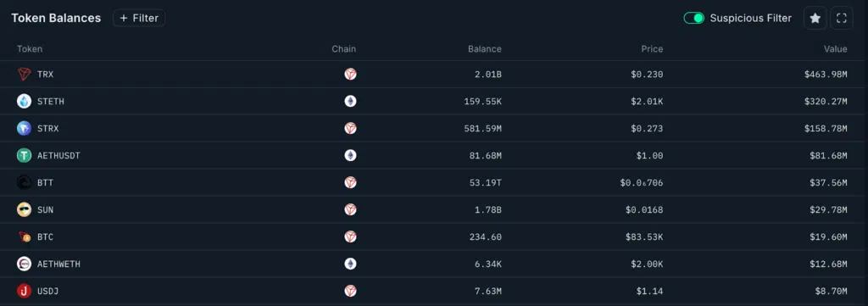Click the AETHUSDT Tether icon
The image size is (868, 306).
point(24,155)
